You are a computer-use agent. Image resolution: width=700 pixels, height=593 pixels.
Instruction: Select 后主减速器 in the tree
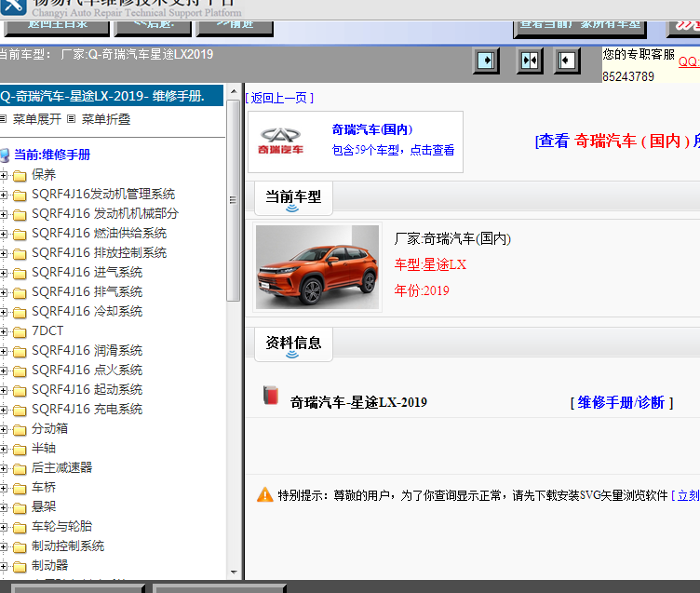pyautogui.click(x=62, y=468)
